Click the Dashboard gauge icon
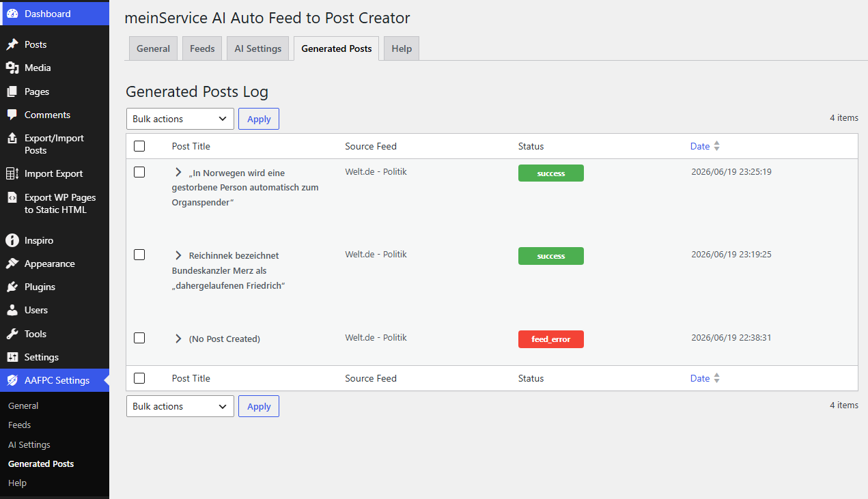 pos(12,14)
